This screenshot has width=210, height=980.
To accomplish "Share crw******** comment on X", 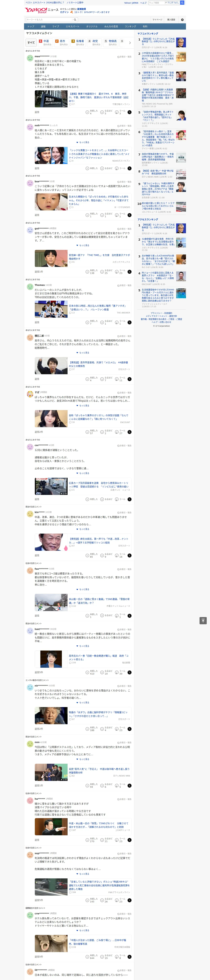I will [x=129, y=956].
